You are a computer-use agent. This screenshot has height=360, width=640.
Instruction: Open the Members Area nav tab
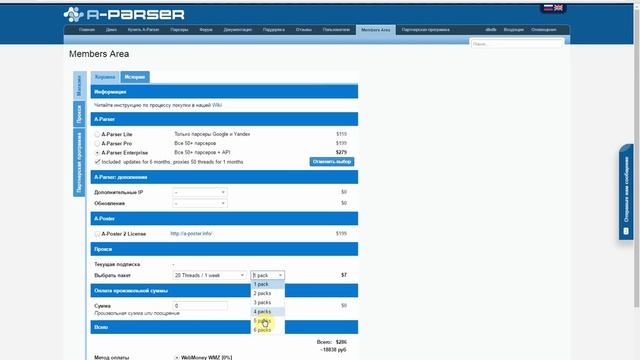pyautogui.click(x=376, y=30)
